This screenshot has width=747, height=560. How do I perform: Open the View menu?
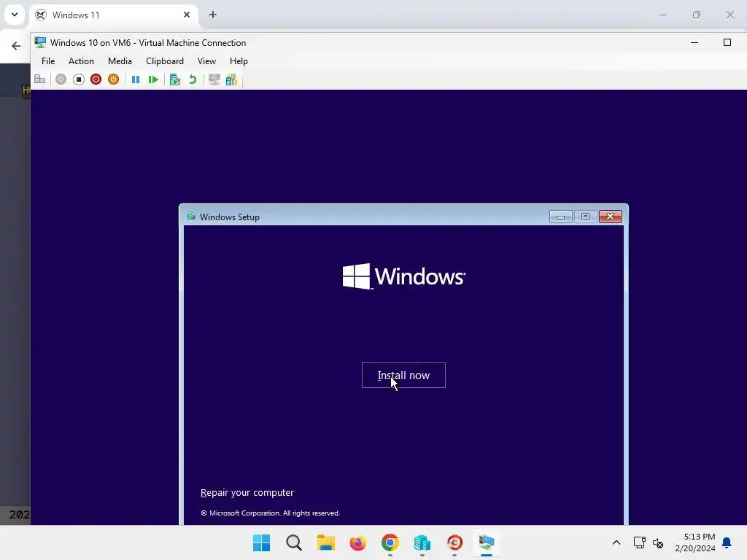tap(206, 61)
